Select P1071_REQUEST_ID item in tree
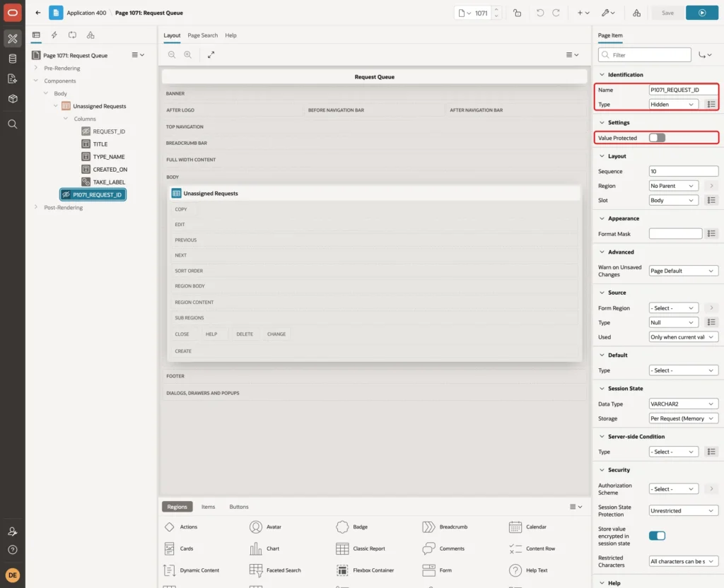724x588 pixels. coord(93,194)
